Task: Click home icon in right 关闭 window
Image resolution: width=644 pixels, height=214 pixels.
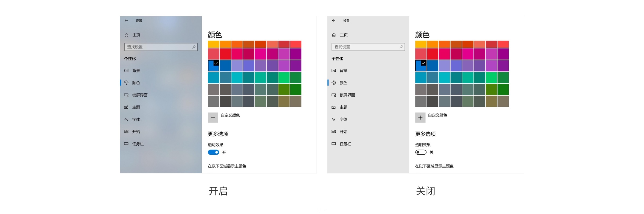Action: point(334,35)
